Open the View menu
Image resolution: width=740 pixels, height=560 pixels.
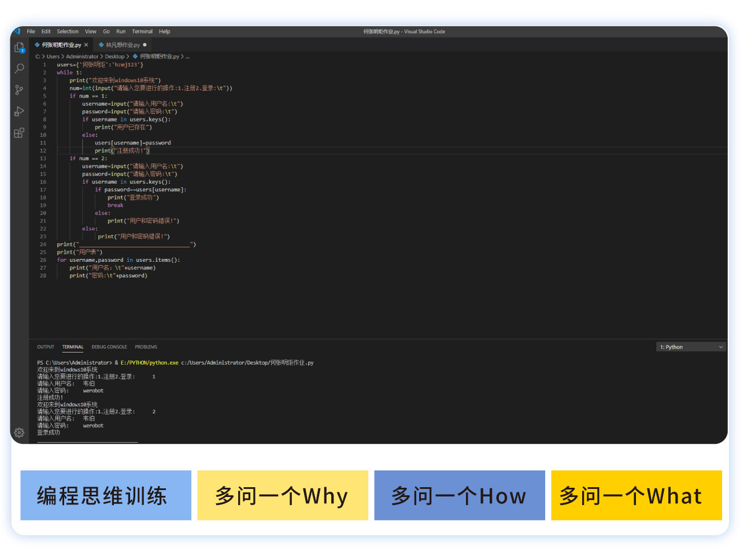91,32
